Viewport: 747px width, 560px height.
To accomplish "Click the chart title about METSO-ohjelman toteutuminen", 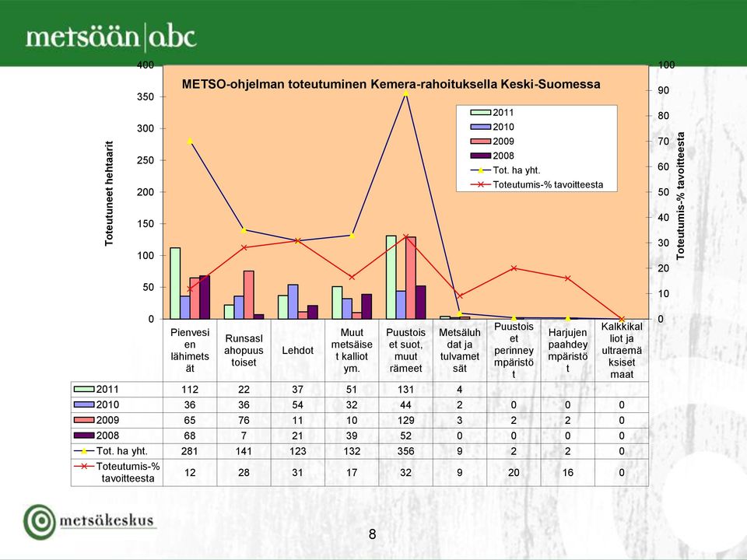I will click(x=391, y=84).
